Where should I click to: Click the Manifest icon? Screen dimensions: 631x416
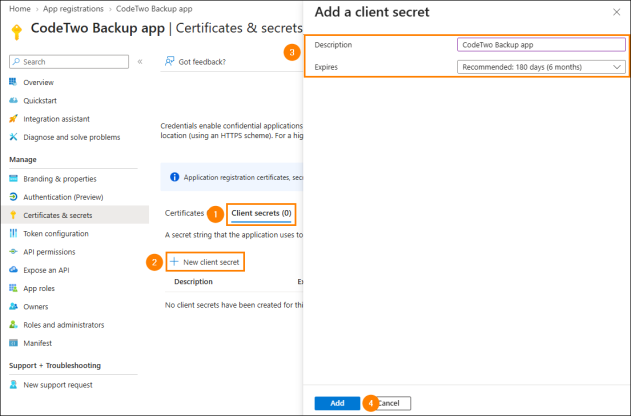[13, 343]
